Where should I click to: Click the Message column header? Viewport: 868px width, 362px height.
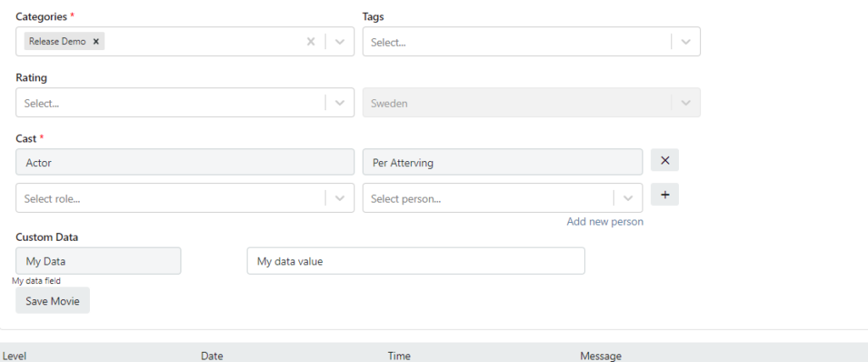600,356
